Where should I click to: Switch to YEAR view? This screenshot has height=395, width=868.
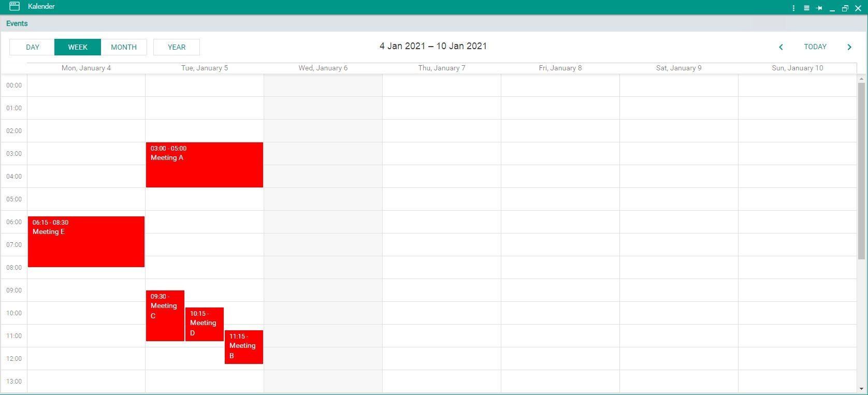177,47
